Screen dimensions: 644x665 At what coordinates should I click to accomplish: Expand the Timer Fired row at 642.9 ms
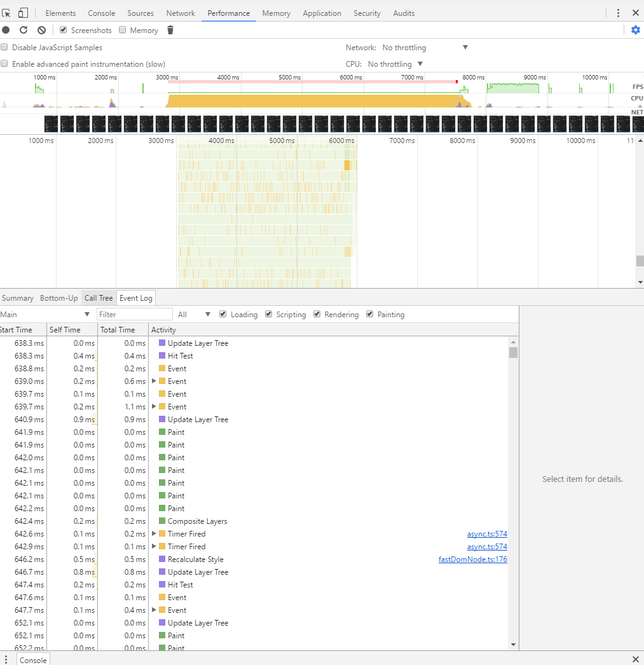[x=154, y=546]
